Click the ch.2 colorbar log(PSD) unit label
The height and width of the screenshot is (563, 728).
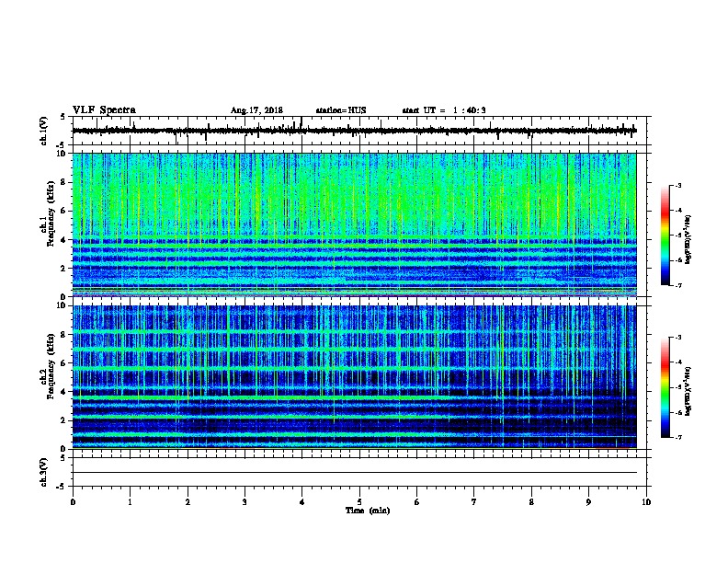pyautogui.click(x=688, y=391)
